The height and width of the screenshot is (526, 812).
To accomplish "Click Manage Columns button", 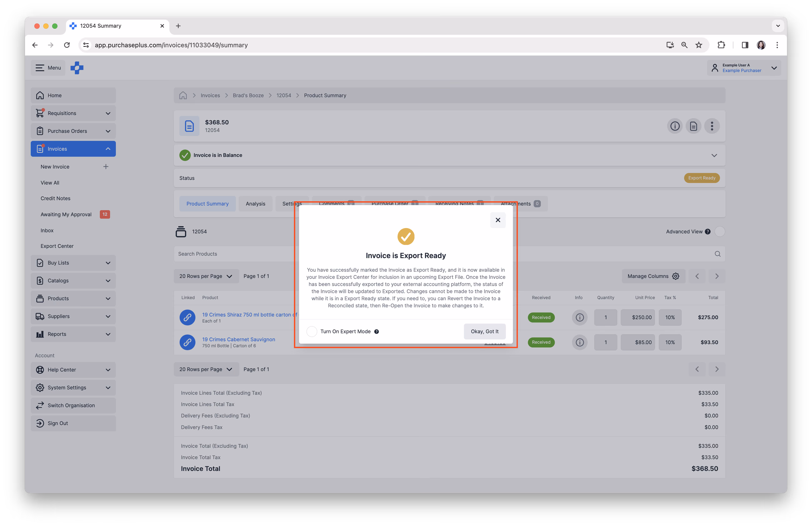I will pyautogui.click(x=653, y=276).
